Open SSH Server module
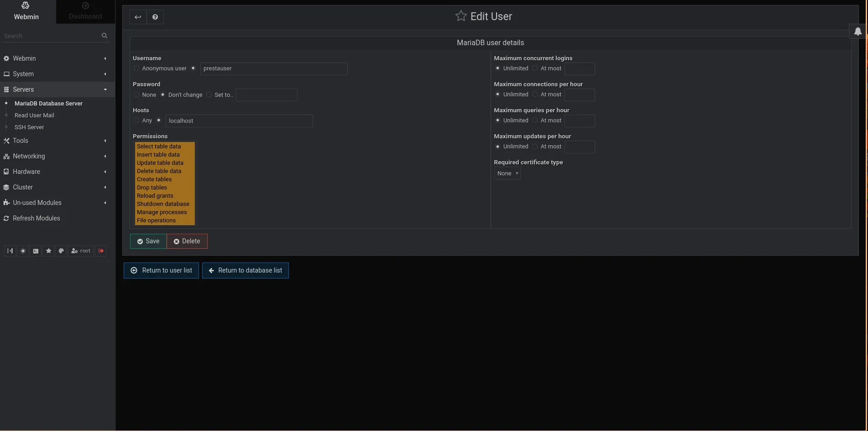This screenshot has width=868, height=431. click(x=29, y=127)
